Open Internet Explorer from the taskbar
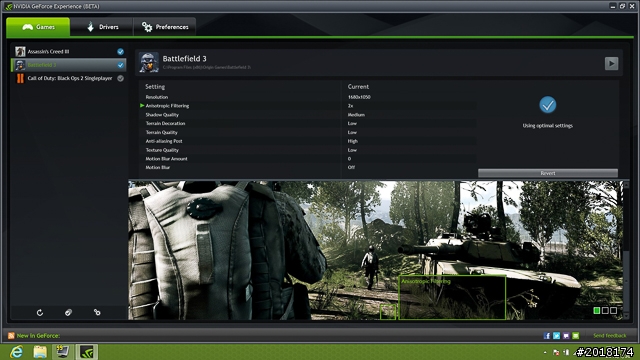 click(x=16, y=352)
